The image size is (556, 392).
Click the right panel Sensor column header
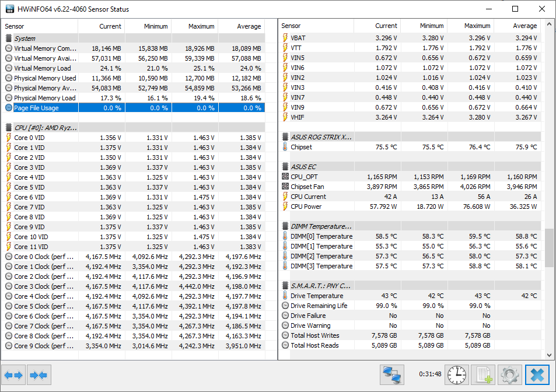316,26
